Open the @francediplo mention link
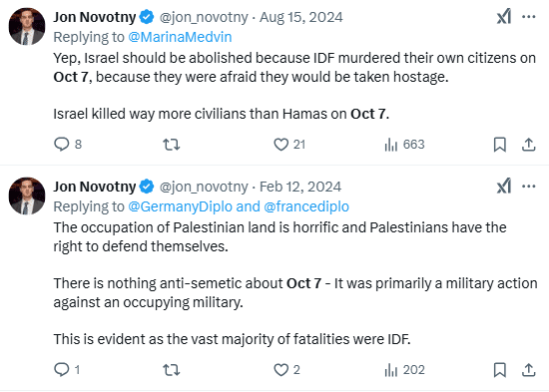This screenshot has height=392, width=549. coord(306,206)
